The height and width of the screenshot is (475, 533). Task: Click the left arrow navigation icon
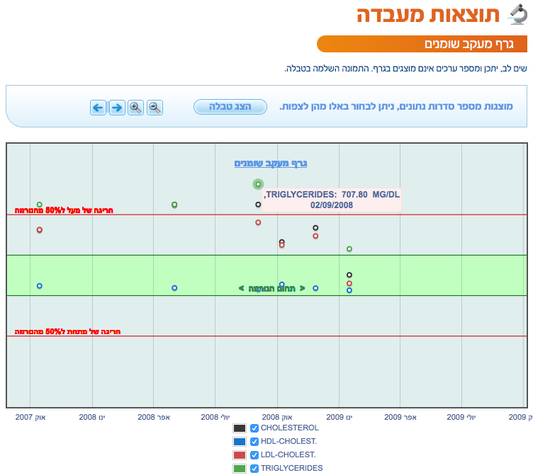coord(98,108)
